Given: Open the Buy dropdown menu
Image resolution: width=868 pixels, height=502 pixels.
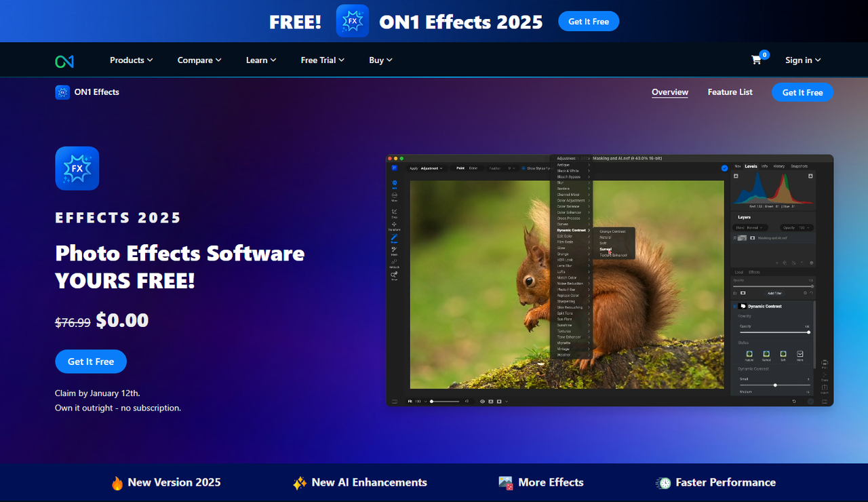Looking at the screenshot, I should (380, 60).
